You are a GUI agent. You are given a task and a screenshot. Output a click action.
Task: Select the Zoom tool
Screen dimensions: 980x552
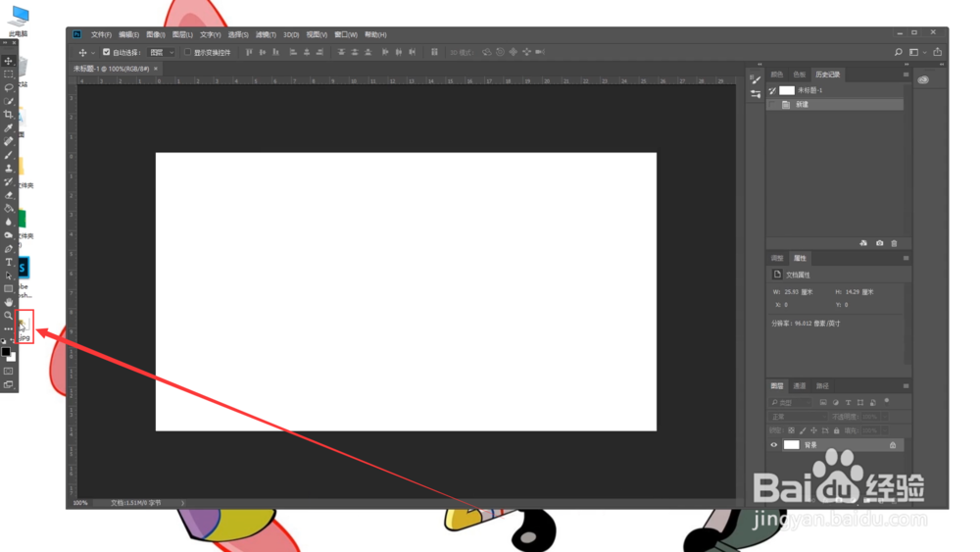tap(8, 316)
